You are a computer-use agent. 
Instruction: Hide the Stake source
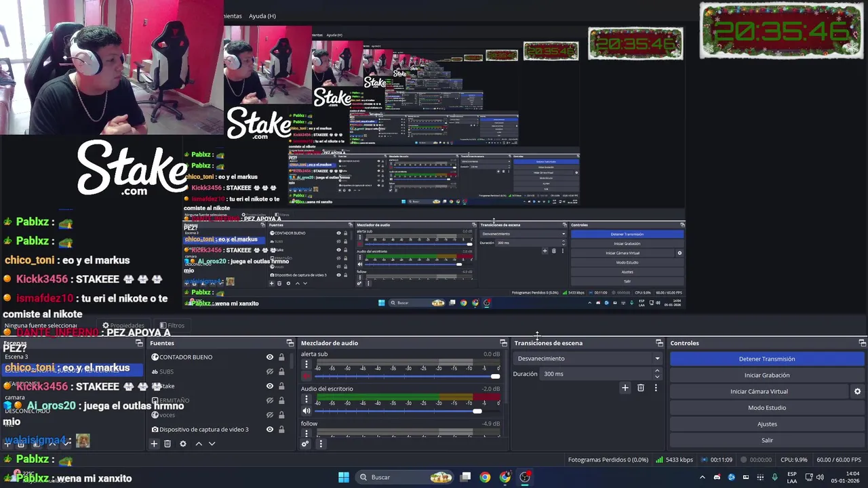point(270,386)
